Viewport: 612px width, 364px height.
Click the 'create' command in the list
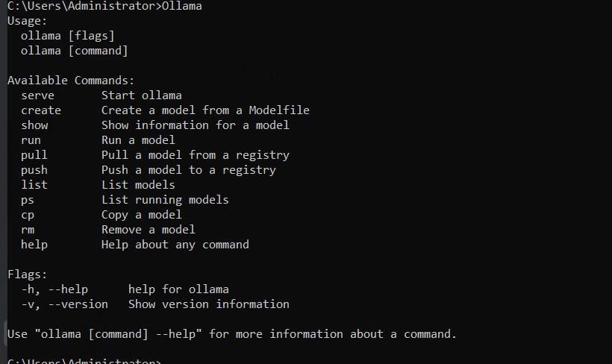tap(41, 110)
